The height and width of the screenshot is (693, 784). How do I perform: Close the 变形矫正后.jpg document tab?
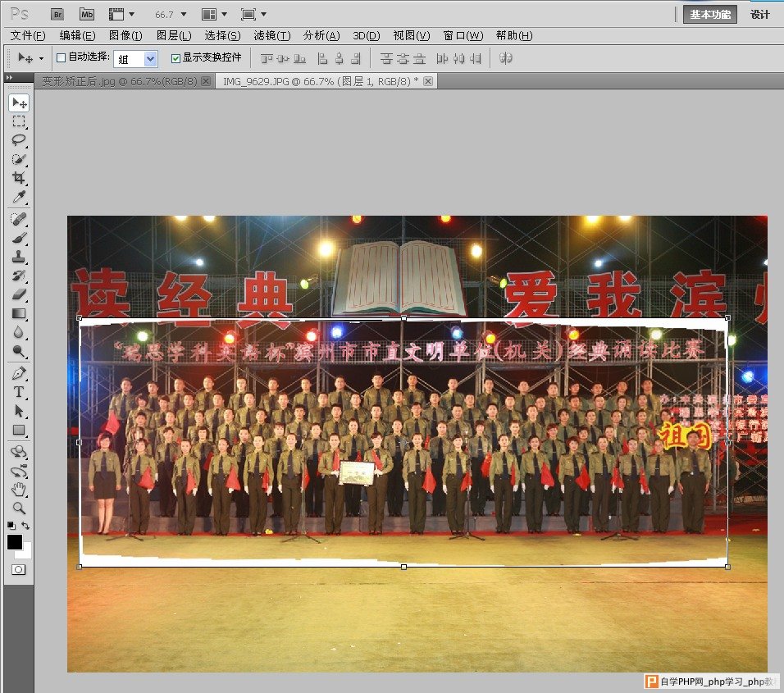click(206, 81)
